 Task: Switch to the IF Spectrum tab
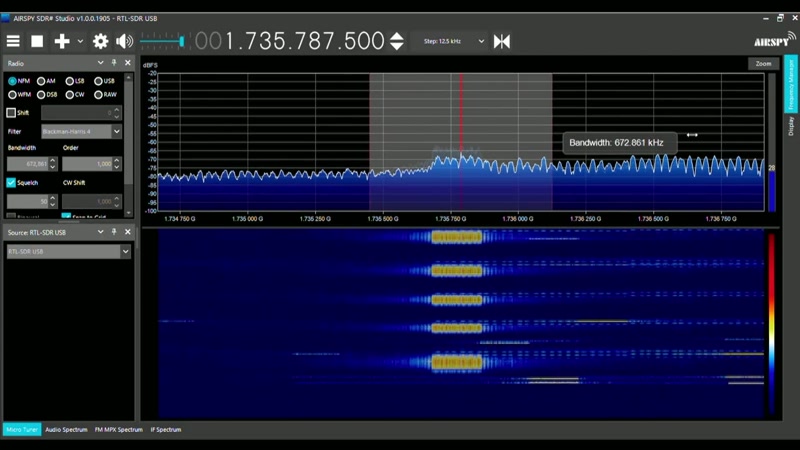[x=166, y=430]
